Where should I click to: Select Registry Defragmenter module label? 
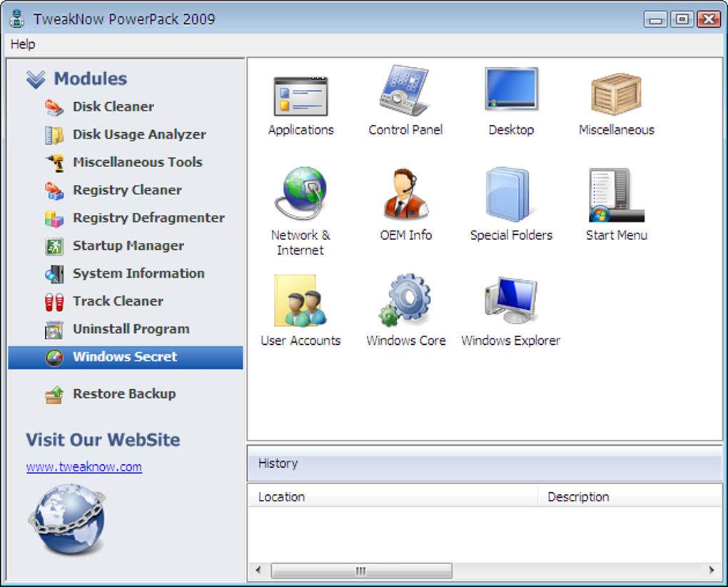point(148,219)
